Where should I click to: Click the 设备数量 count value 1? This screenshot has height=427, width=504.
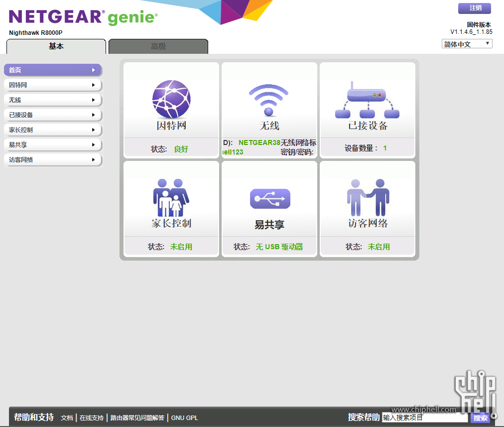[385, 148]
